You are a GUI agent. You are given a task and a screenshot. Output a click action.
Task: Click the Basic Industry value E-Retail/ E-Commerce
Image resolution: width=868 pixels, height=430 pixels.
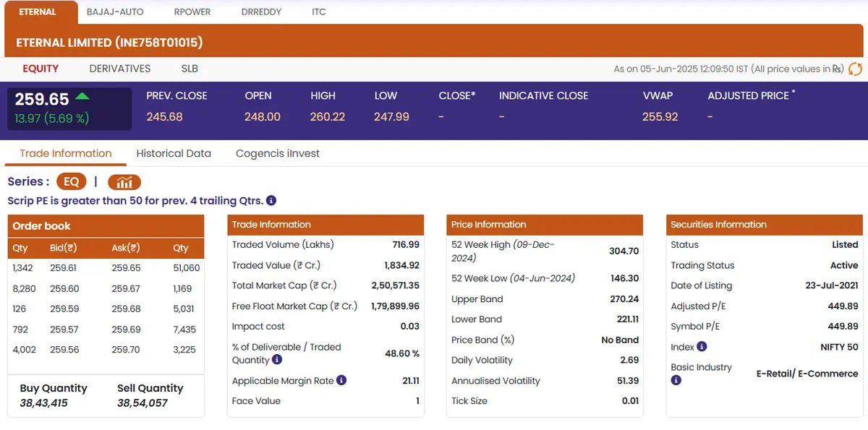point(807,374)
